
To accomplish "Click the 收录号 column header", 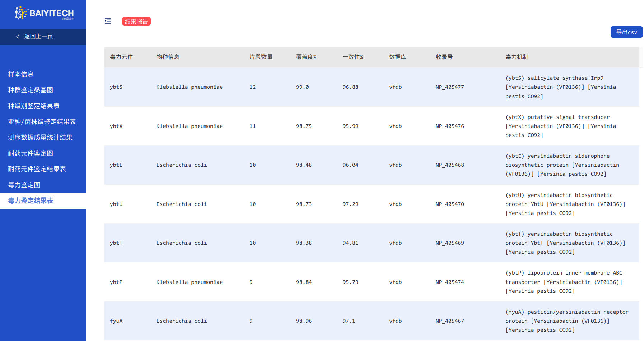I will [x=444, y=57].
